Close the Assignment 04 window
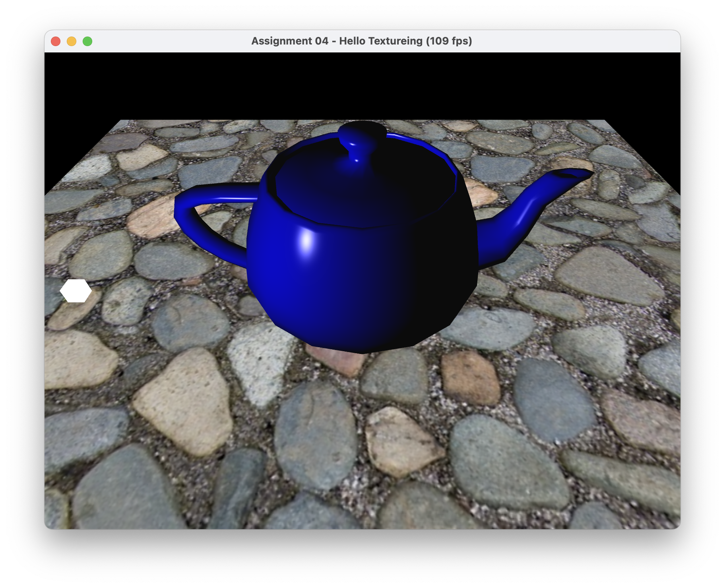The height and width of the screenshot is (588, 725). tap(56, 41)
